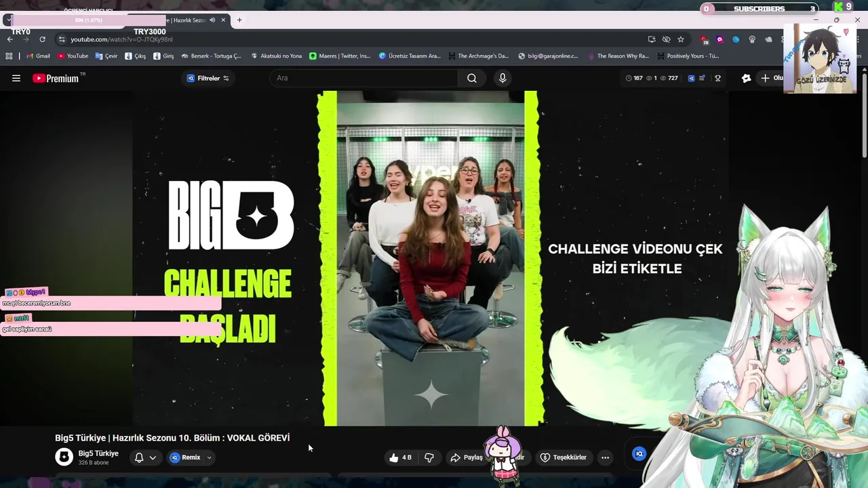Open the Maeres Twitter bookmark

(x=340, y=56)
